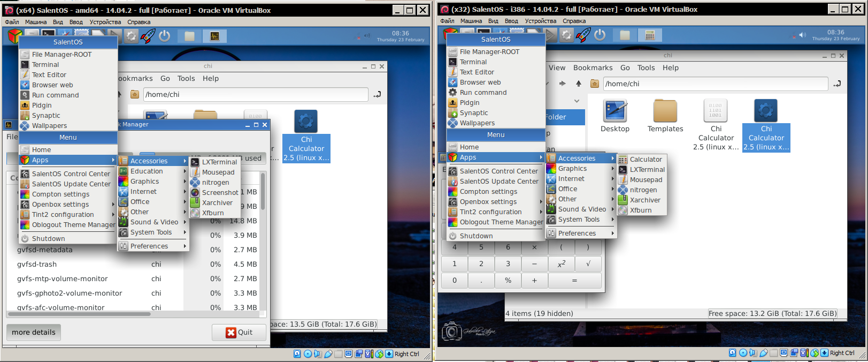The image size is (868, 362).
Task: Select the calculator taskbar button in x32 panel
Action: pos(650,35)
